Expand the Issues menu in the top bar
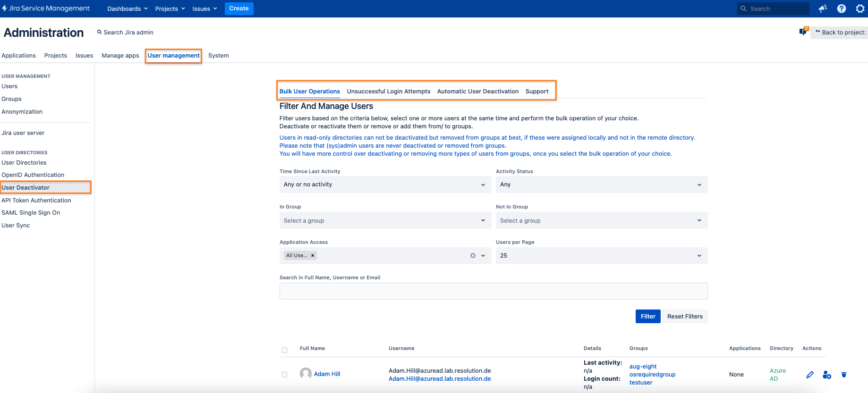The height and width of the screenshot is (393, 868). (x=204, y=8)
